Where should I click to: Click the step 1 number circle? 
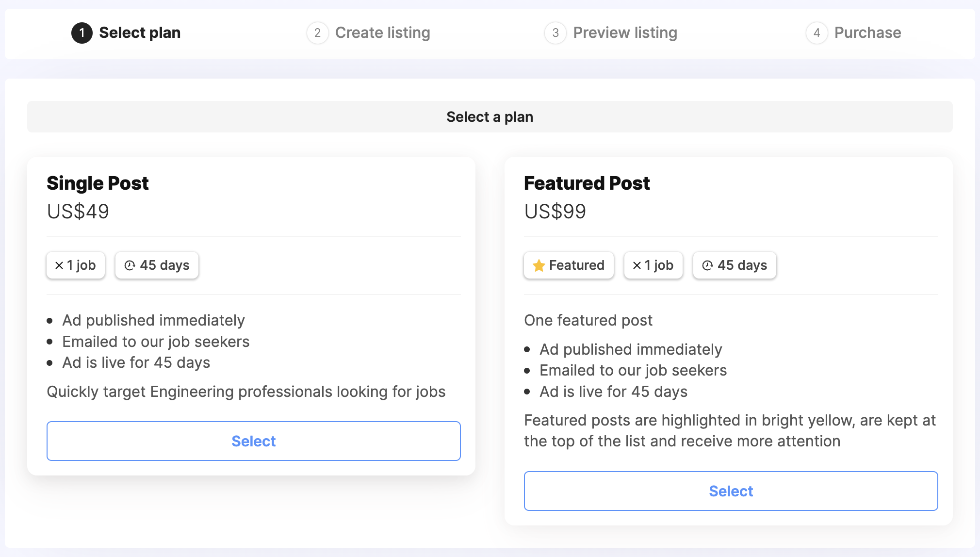[x=82, y=33]
